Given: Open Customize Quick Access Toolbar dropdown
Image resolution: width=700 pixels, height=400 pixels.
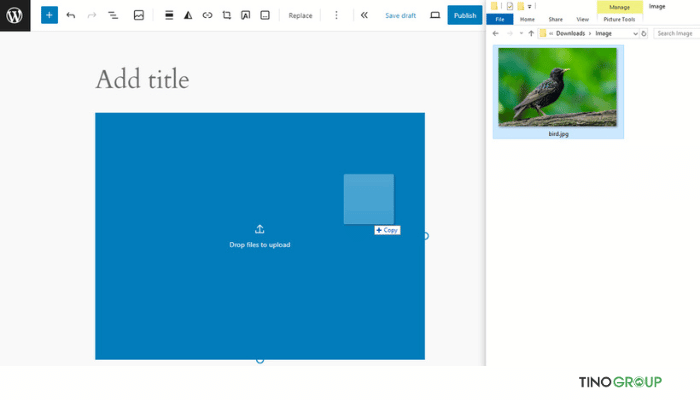Looking at the screenshot, I should 529,6.
